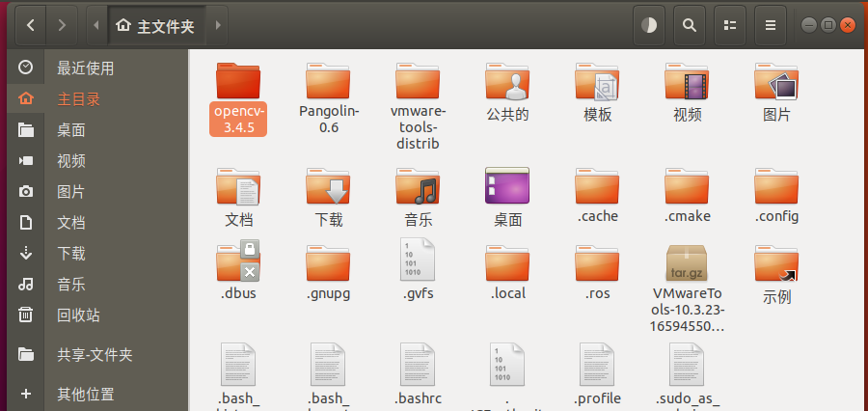Screen dimensions: 868x411
Task: Select the locked .dbus folder icon
Action: click(238, 261)
